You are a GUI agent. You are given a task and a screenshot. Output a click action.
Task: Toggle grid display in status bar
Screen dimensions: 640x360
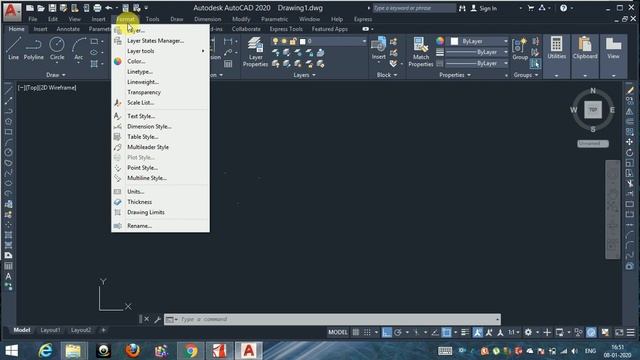tap(356, 332)
